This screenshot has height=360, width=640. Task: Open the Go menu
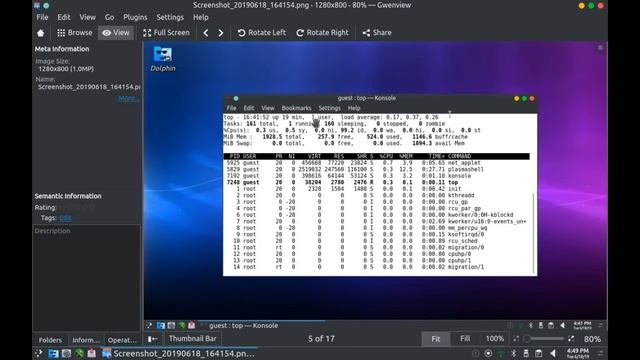tap(109, 17)
